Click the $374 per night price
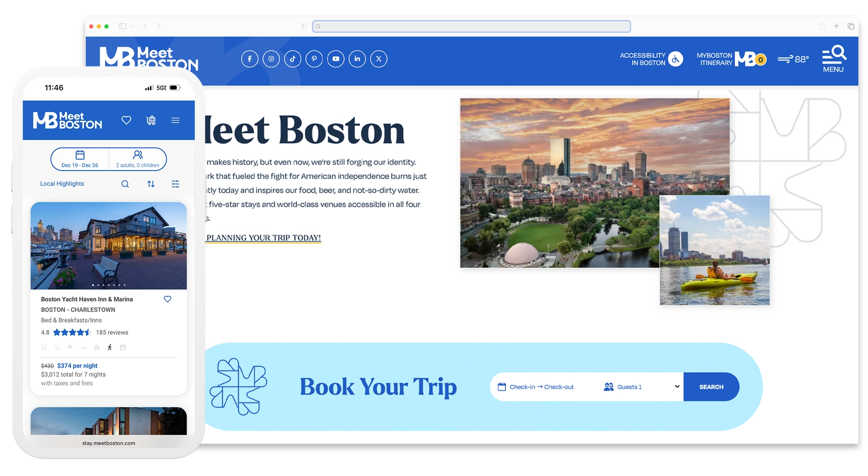The image size is (868, 476). tap(77, 366)
